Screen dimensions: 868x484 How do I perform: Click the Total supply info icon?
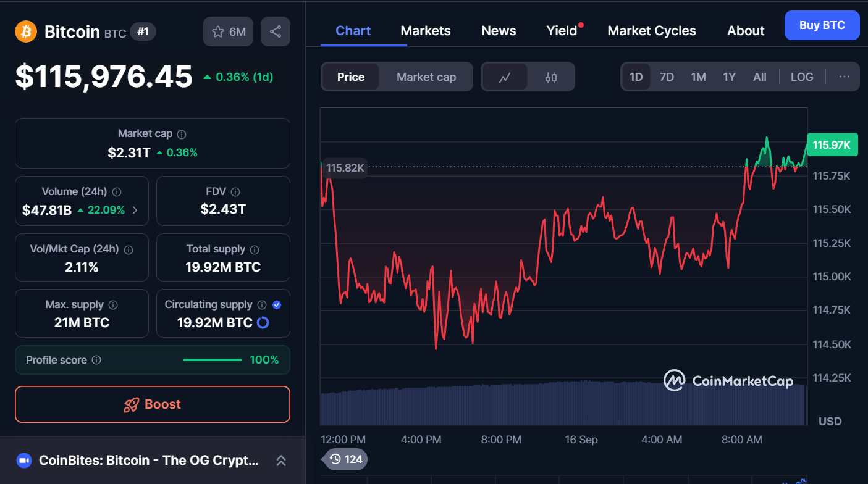point(255,249)
